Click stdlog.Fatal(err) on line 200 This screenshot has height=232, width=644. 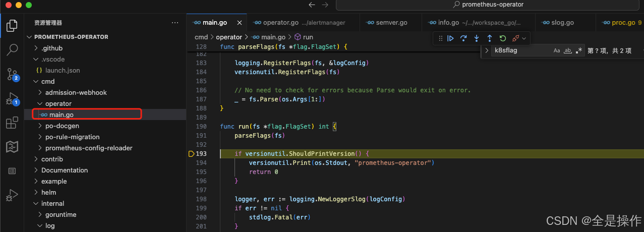[x=279, y=217]
